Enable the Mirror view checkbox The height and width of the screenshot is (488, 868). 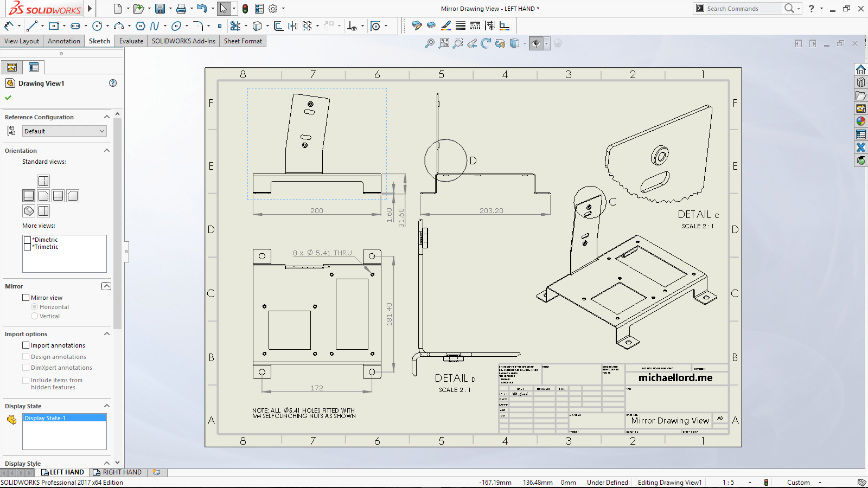click(x=25, y=298)
